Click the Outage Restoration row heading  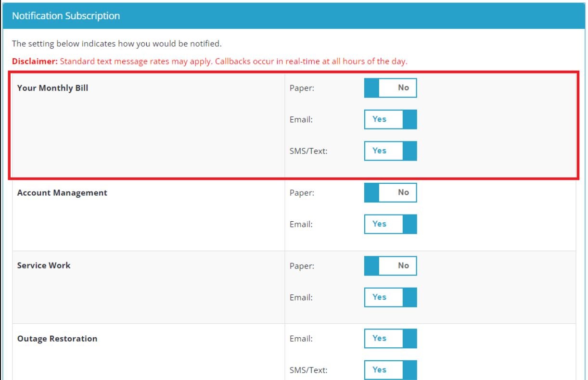57,339
